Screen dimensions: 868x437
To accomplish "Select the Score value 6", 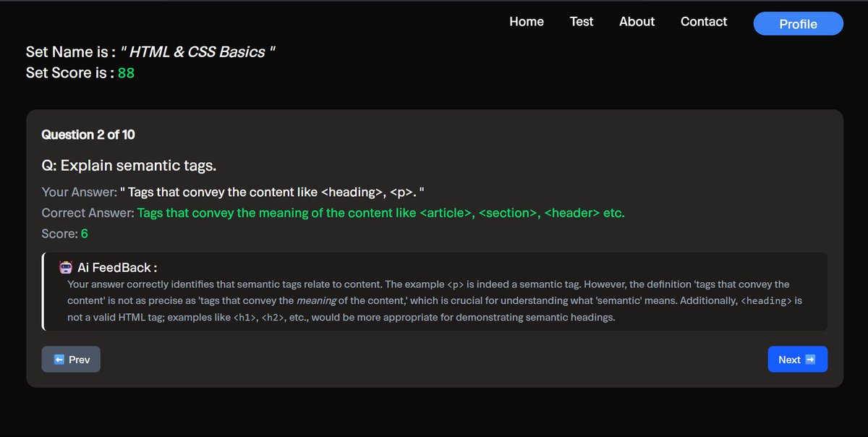I will 85,234.
